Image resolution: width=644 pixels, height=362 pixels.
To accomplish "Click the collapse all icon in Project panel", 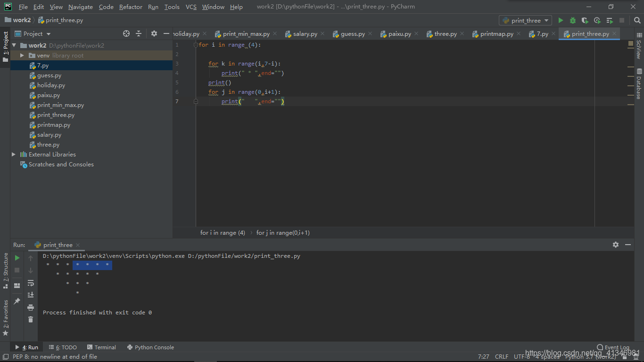I will (139, 33).
